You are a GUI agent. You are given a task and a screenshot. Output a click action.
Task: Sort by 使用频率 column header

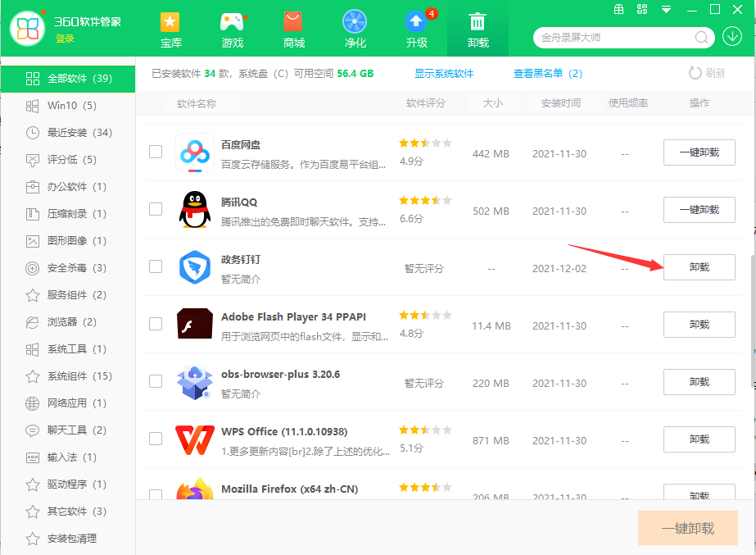[x=628, y=103]
